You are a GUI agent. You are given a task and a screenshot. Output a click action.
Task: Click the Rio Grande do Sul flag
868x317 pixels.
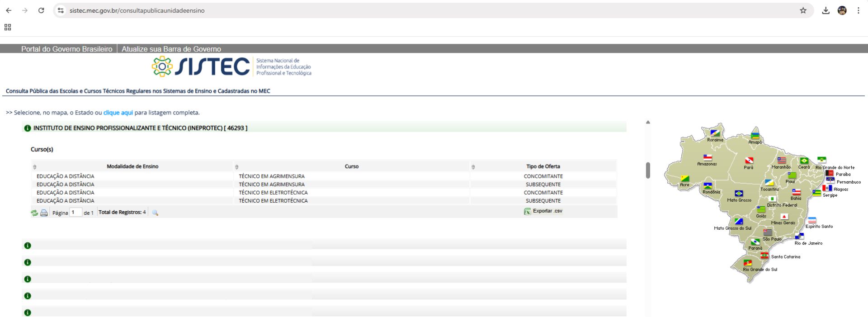[748, 263]
